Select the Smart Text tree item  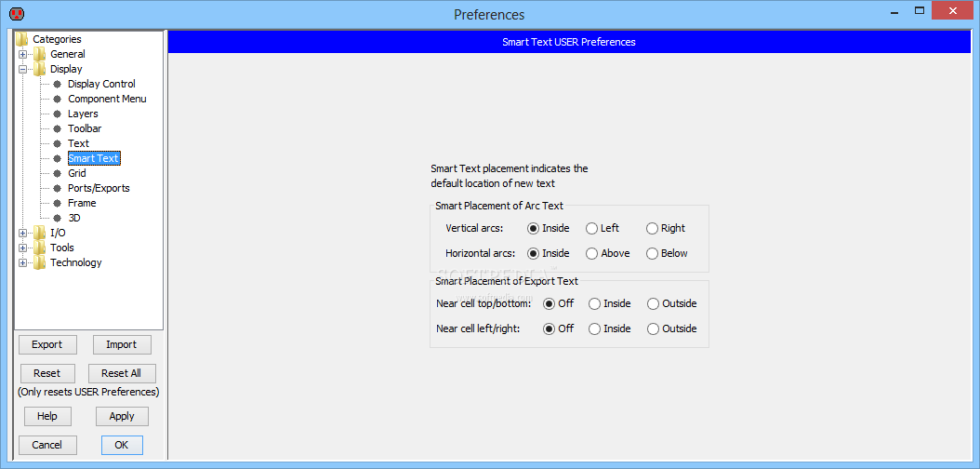coord(94,158)
